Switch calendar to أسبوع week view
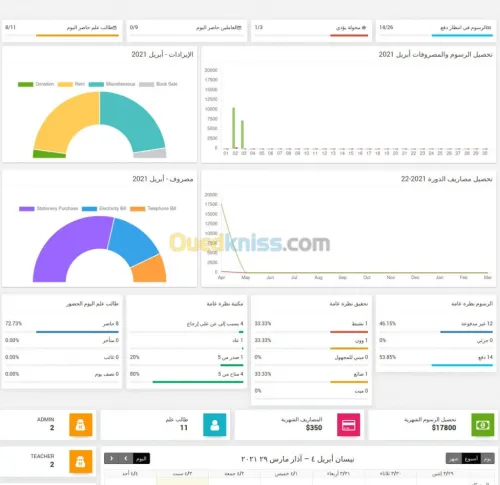The height and width of the screenshot is (485, 500). [x=471, y=459]
